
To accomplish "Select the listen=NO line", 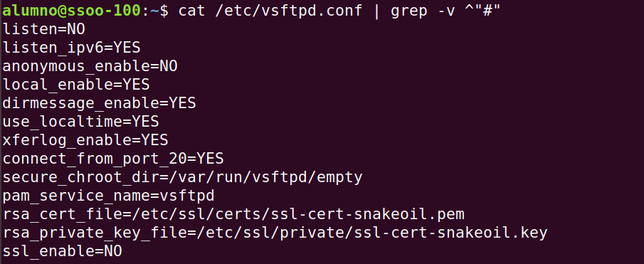I will [43, 29].
